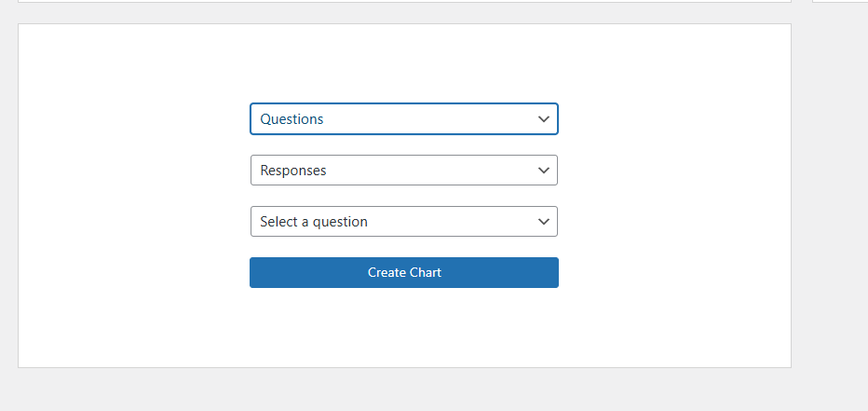Click the "Select a question" placeholder text
The height and width of the screenshot is (411, 868).
point(314,222)
